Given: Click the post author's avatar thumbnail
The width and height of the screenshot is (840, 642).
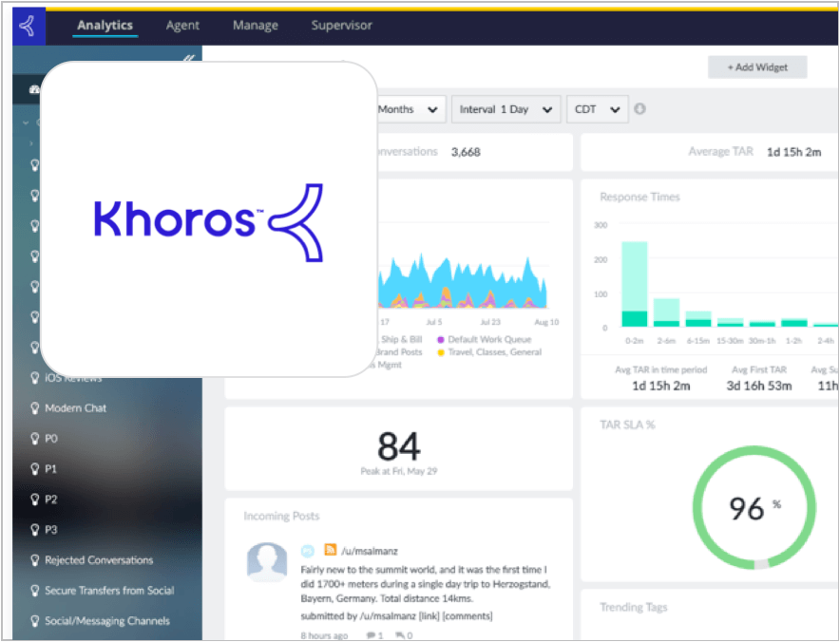Looking at the screenshot, I should coord(267,561).
